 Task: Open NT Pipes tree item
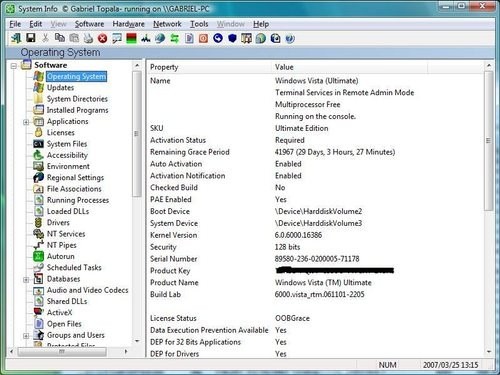(x=62, y=245)
